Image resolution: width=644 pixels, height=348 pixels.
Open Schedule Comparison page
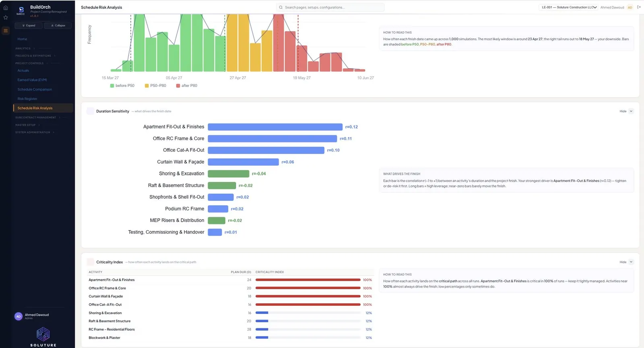tap(35, 89)
